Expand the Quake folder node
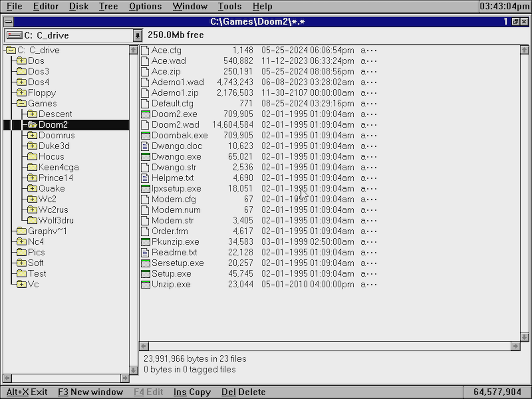This screenshot has width=532, height=399. (x=32, y=189)
